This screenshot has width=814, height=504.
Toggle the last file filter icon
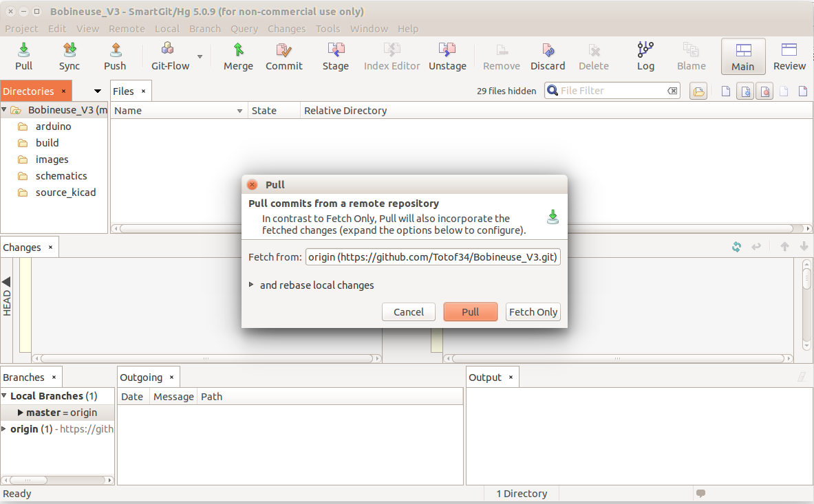[x=802, y=91]
